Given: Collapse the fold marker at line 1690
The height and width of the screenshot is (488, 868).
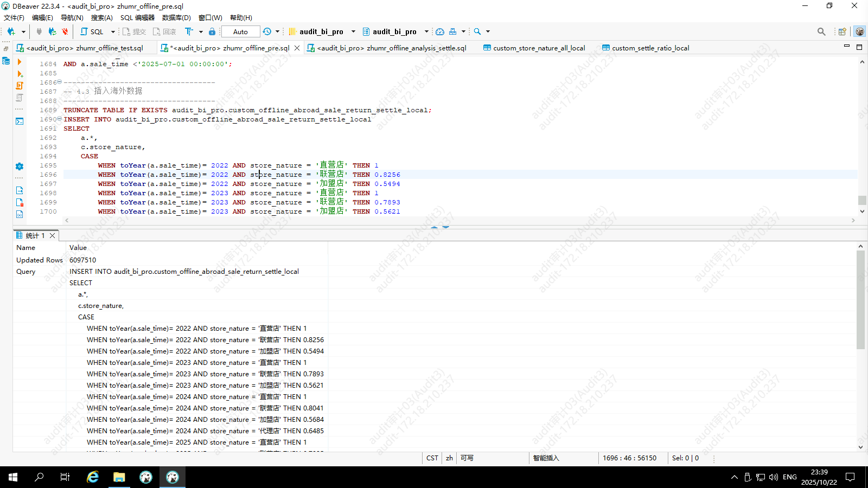Looking at the screenshot, I should (60, 119).
